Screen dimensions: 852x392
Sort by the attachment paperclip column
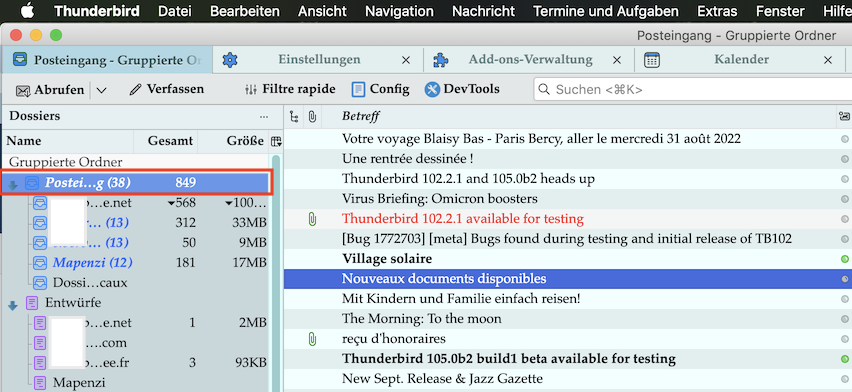(312, 116)
